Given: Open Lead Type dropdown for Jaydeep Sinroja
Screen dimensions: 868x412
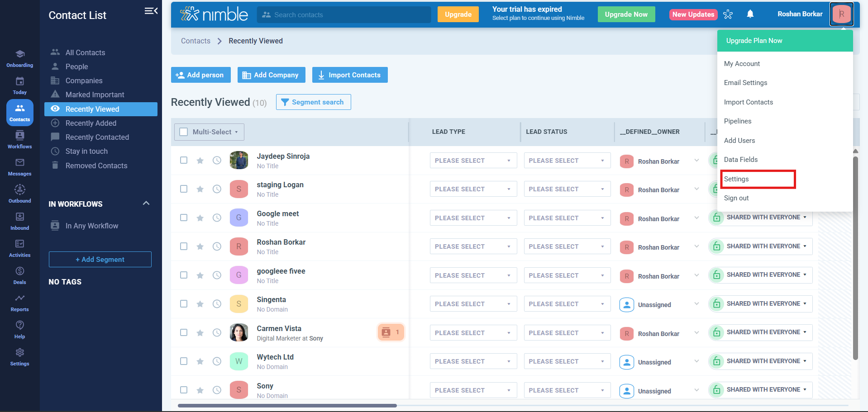Looking at the screenshot, I should (x=473, y=161).
